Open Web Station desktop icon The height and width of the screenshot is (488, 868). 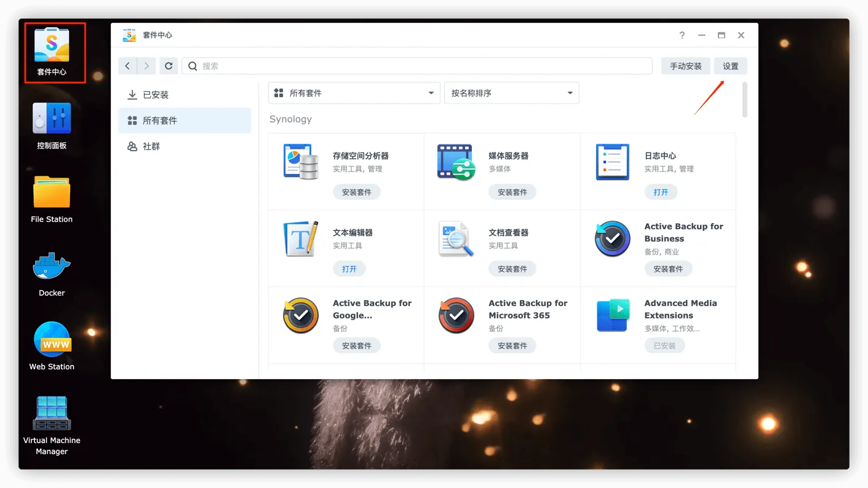[52, 346]
